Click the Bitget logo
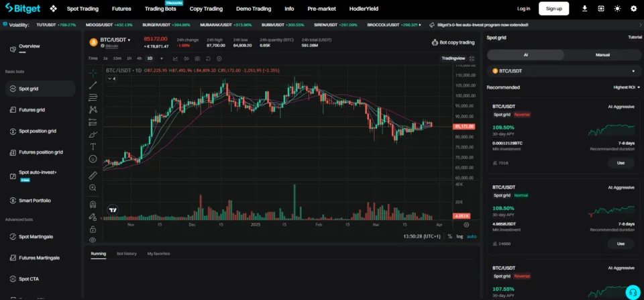 (x=23, y=8)
